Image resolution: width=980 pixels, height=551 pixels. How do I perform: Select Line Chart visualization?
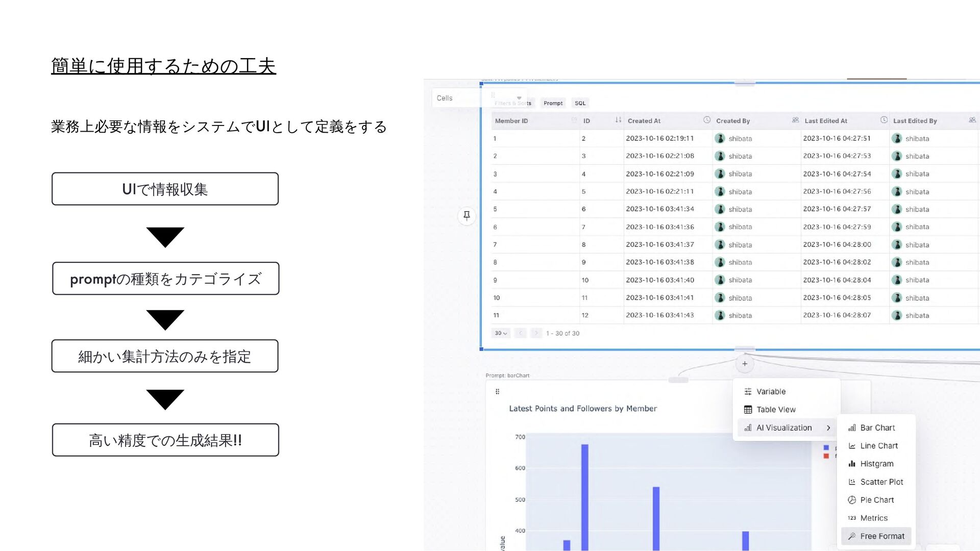pyautogui.click(x=876, y=446)
